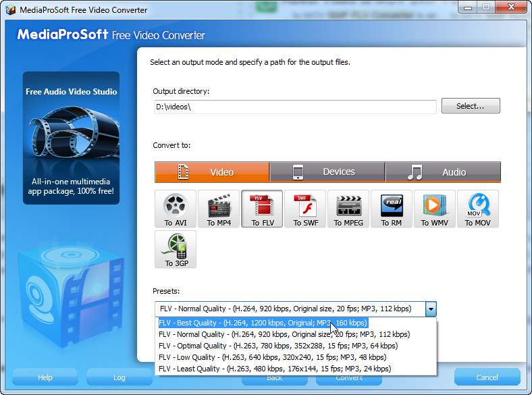The width and height of the screenshot is (532, 395).
Task: Select FLV Least Quality preset entry
Action: pyautogui.click(x=275, y=369)
